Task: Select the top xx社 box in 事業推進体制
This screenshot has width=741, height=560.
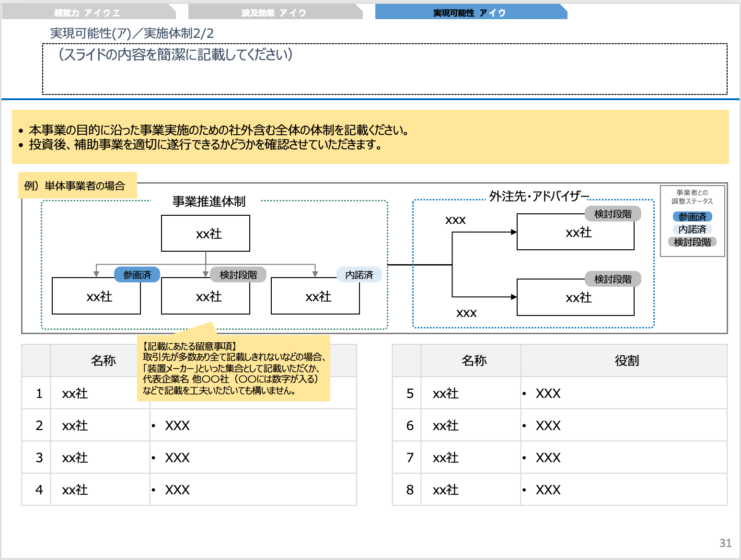Action: click(x=206, y=233)
